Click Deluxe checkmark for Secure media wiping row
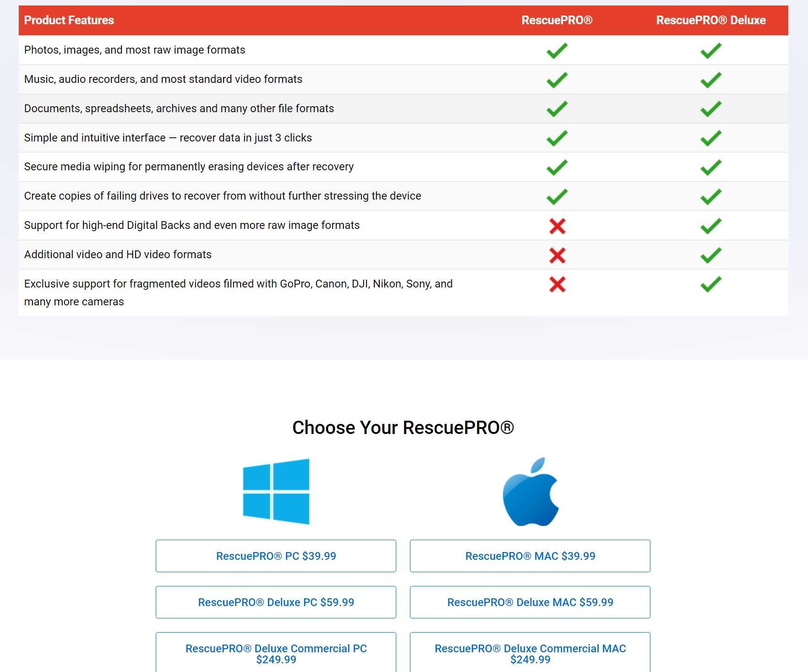 tap(711, 168)
